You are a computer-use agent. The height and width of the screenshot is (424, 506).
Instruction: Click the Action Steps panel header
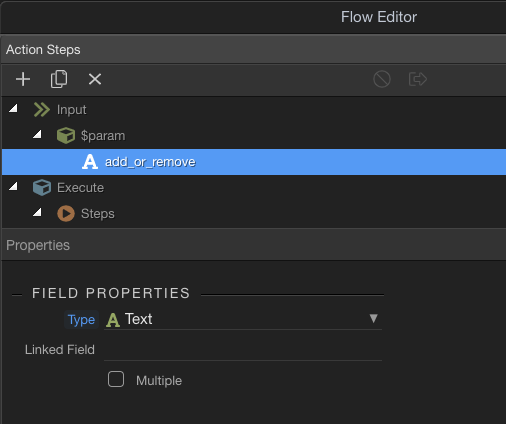tap(254, 50)
